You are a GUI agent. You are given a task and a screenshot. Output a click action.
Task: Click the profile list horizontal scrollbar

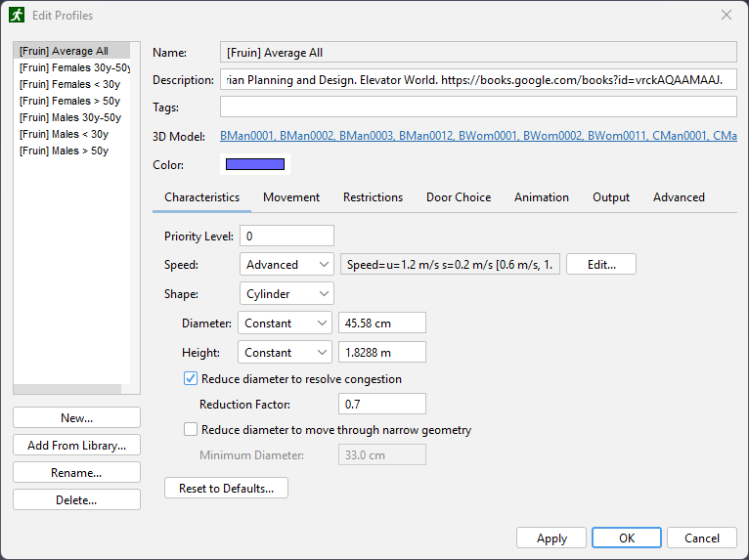(67, 389)
